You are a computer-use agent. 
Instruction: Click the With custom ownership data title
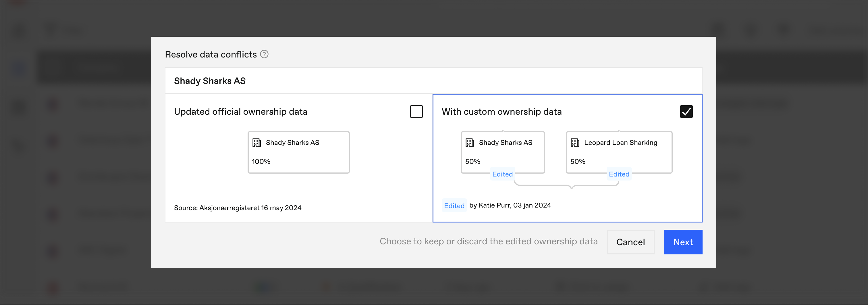(501, 112)
